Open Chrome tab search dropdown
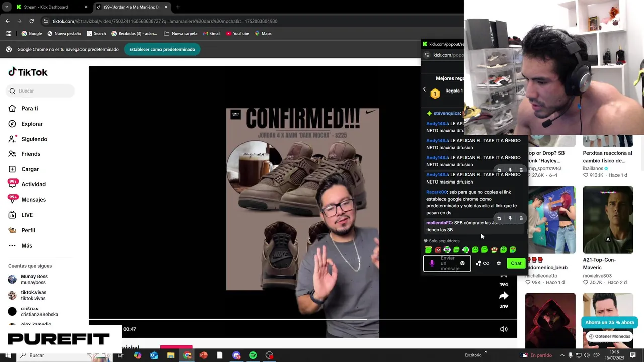Viewport: 644px width, 362px height. click(7, 7)
